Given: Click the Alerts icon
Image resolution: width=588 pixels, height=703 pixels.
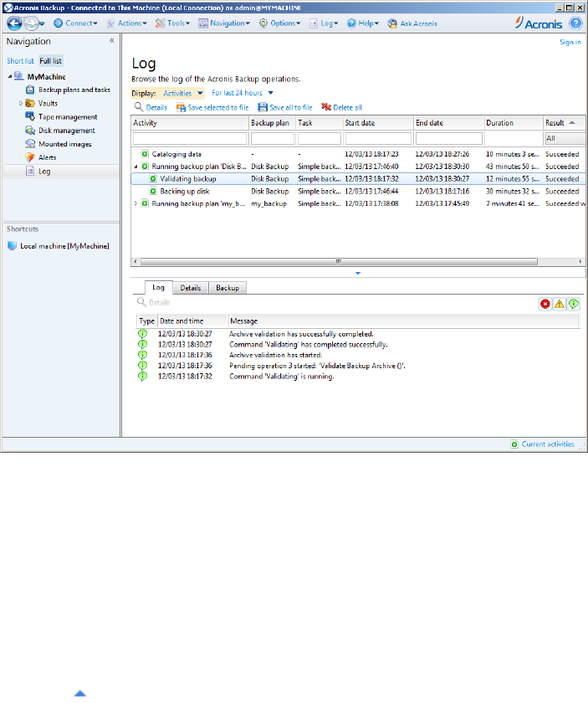Looking at the screenshot, I should pos(30,157).
